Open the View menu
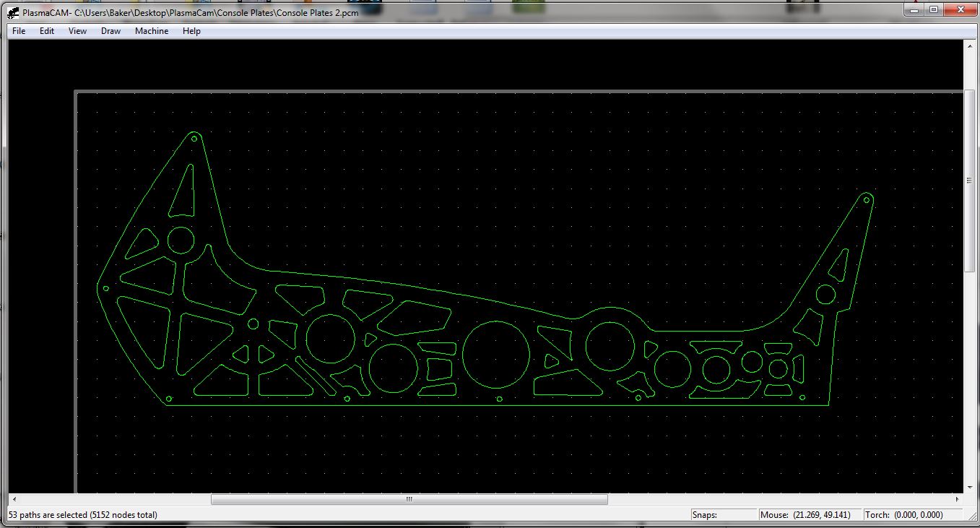980x528 pixels. tap(77, 31)
